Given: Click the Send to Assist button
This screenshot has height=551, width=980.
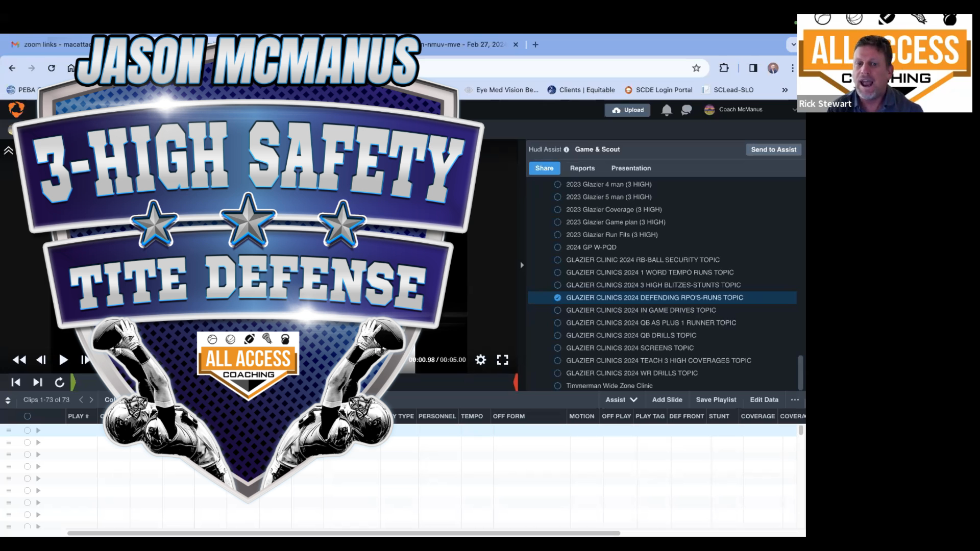Looking at the screenshot, I should 773,149.
